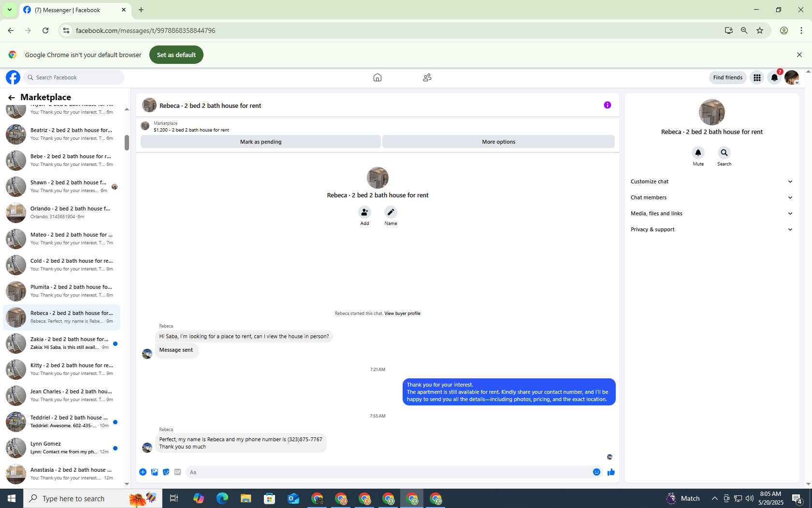Open More options for the listing
This screenshot has width=812, height=508.
tap(498, 142)
